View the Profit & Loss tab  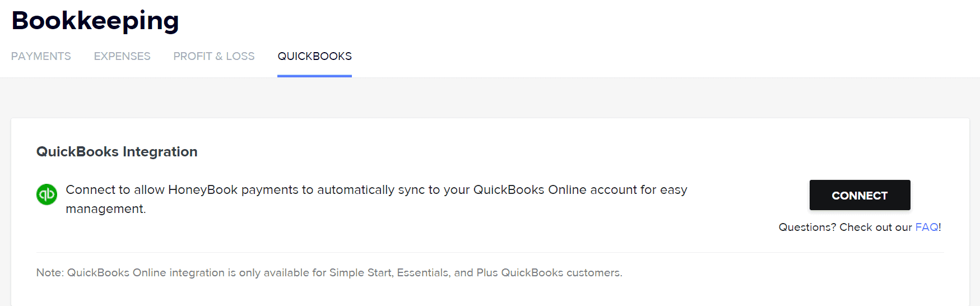click(x=213, y=56)
